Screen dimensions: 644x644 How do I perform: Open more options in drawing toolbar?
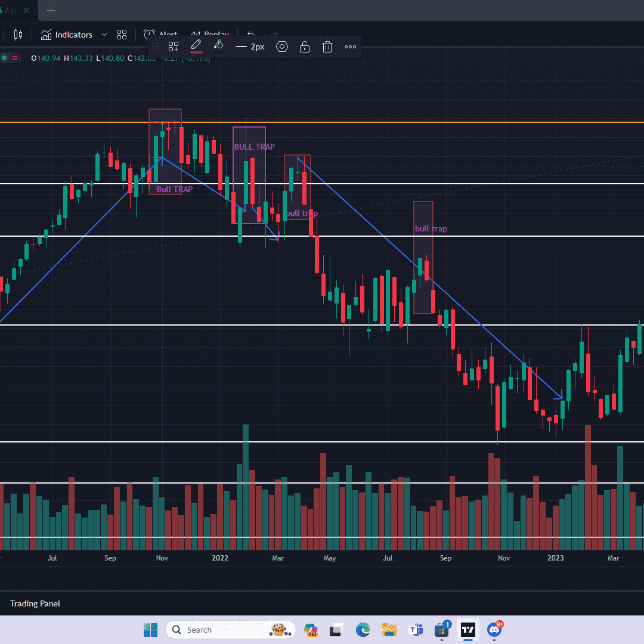coord(350,47)
